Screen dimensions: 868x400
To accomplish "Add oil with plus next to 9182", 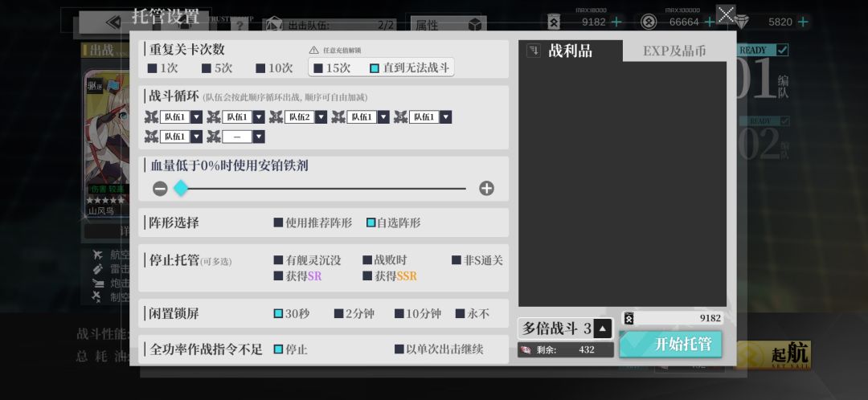I will click(x=616, y=22).
